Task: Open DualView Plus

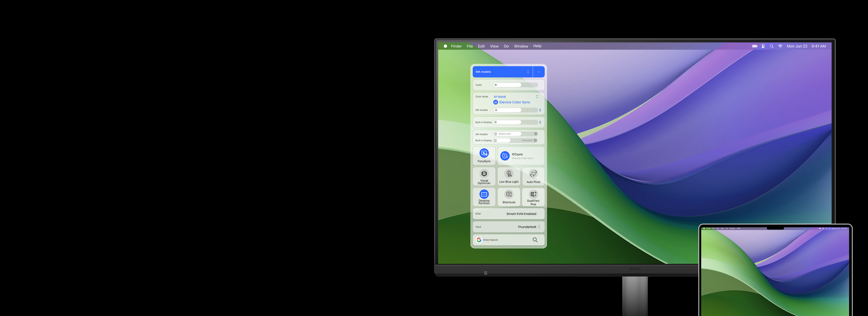Action: [533, 197]
